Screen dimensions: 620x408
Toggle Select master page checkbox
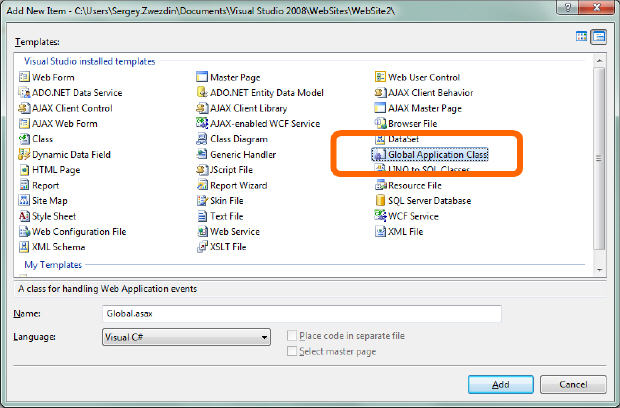pos(292,351)
